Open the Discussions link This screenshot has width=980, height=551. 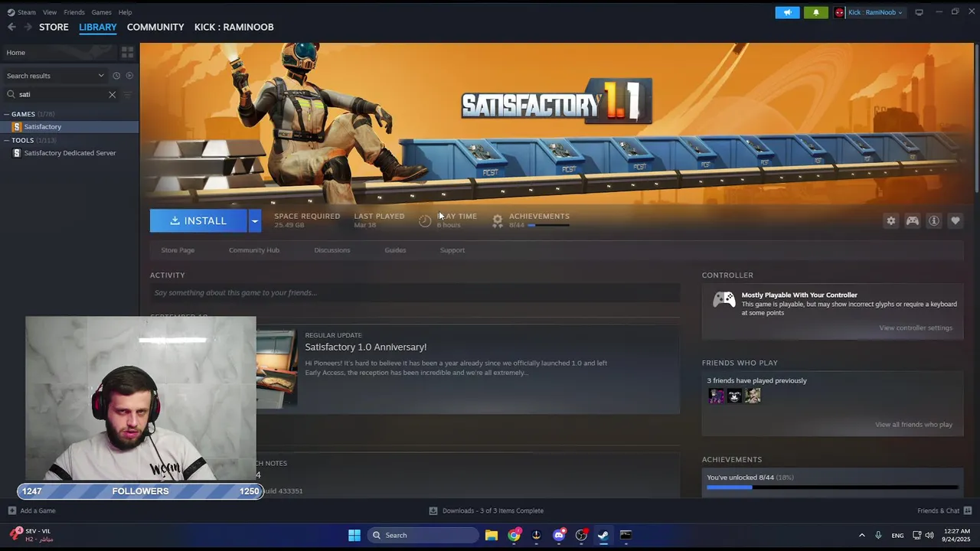click(332, 250)
